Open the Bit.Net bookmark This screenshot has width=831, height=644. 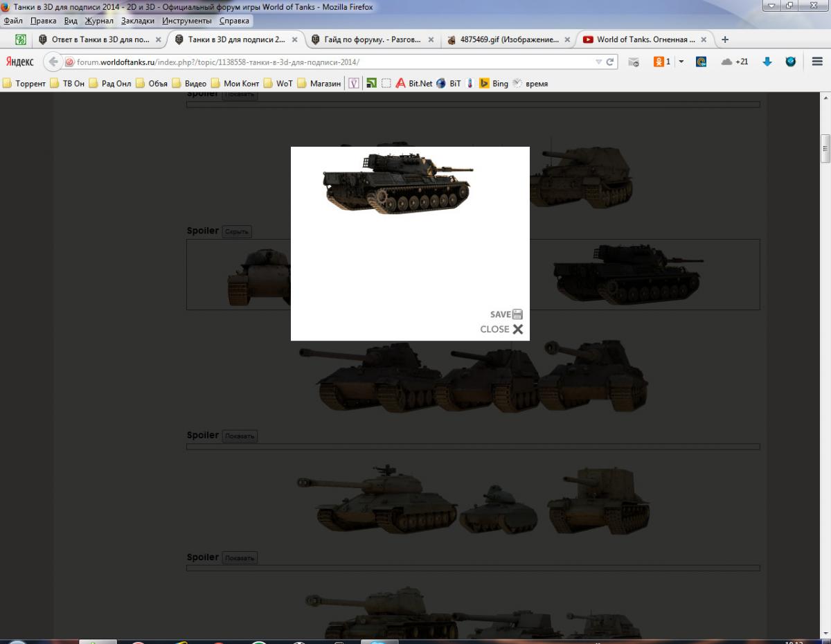[413, 83]
